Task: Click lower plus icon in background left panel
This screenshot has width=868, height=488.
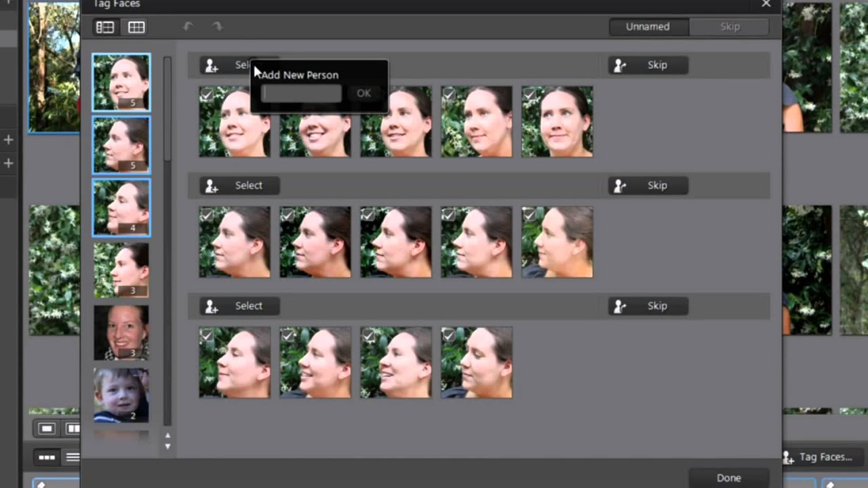Action: pyautogui.click(x=8, y=163)
